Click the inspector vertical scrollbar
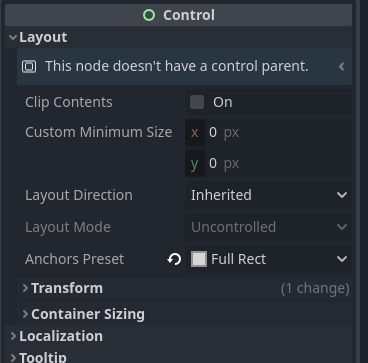The height and width of the screenshot is (363, 368). 358,181
